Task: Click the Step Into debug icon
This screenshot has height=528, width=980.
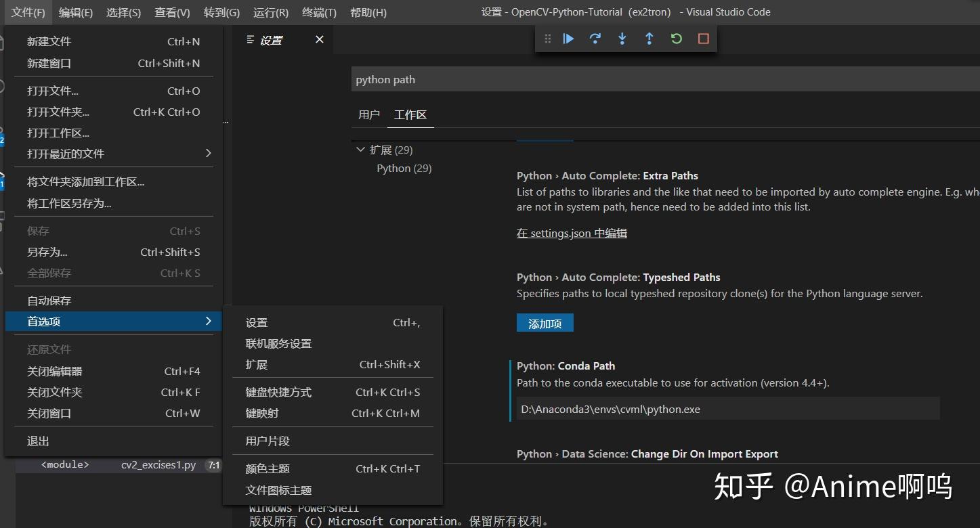Action: (622, 39)
